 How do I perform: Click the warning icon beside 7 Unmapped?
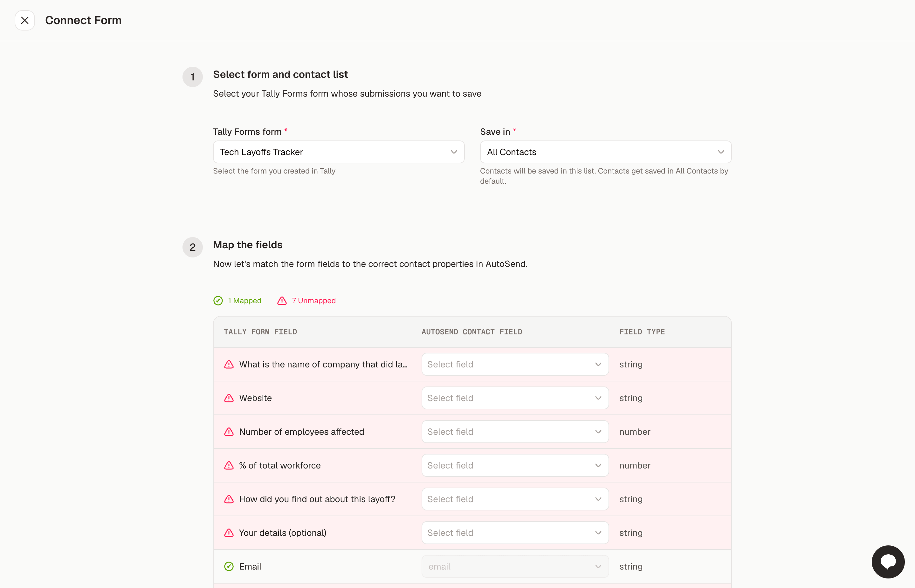point(282,301)
